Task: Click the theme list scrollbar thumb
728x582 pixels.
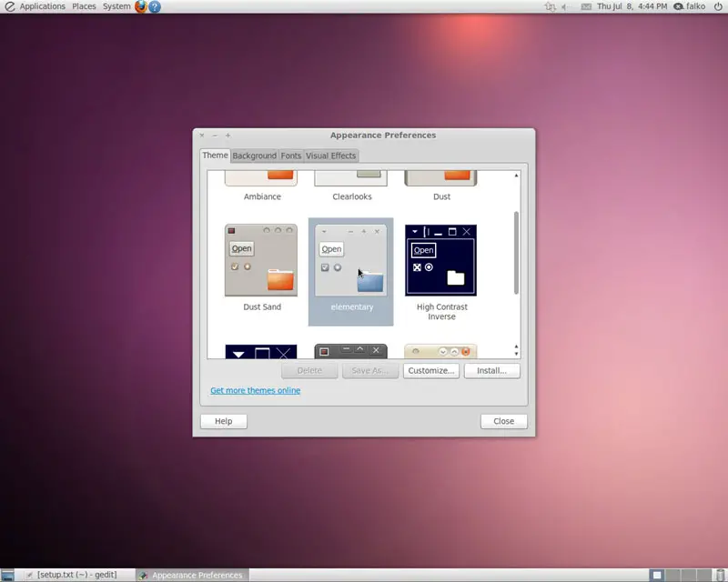Action: pos(516,253)
